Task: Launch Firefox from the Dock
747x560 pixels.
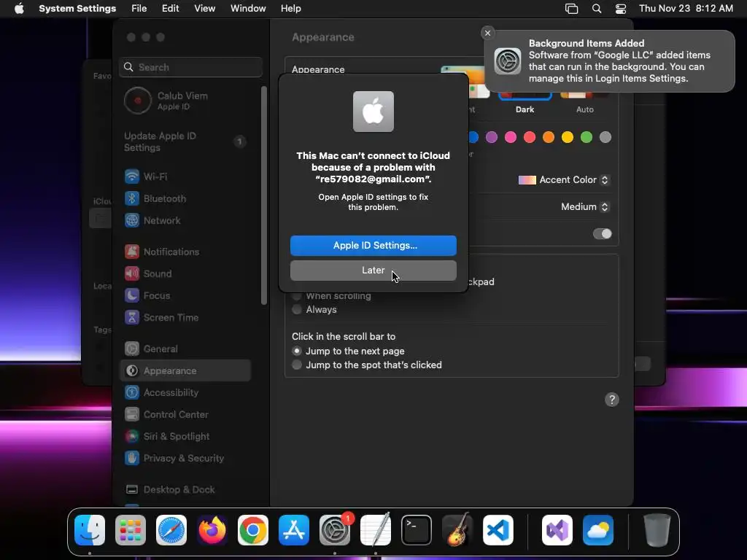Action: (x=212, y=530)
